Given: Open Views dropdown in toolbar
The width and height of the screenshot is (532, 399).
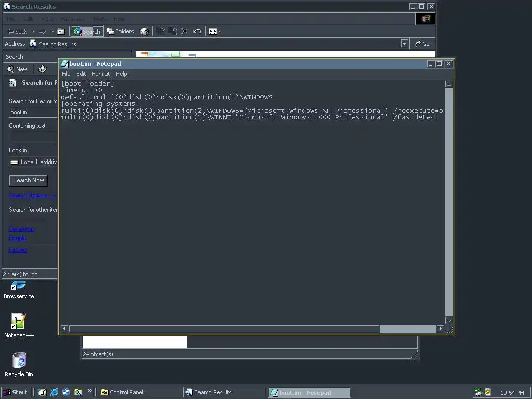Looking at the screenshot, I should tap(215, 32).
